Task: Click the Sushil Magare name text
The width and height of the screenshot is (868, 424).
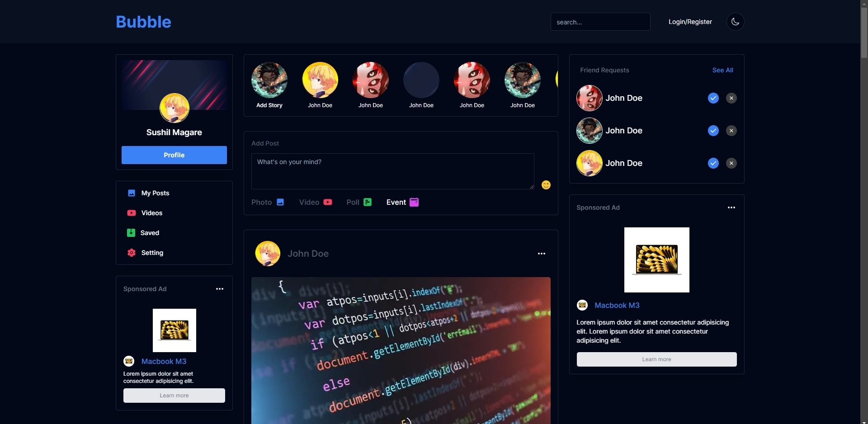Action: 174,132
